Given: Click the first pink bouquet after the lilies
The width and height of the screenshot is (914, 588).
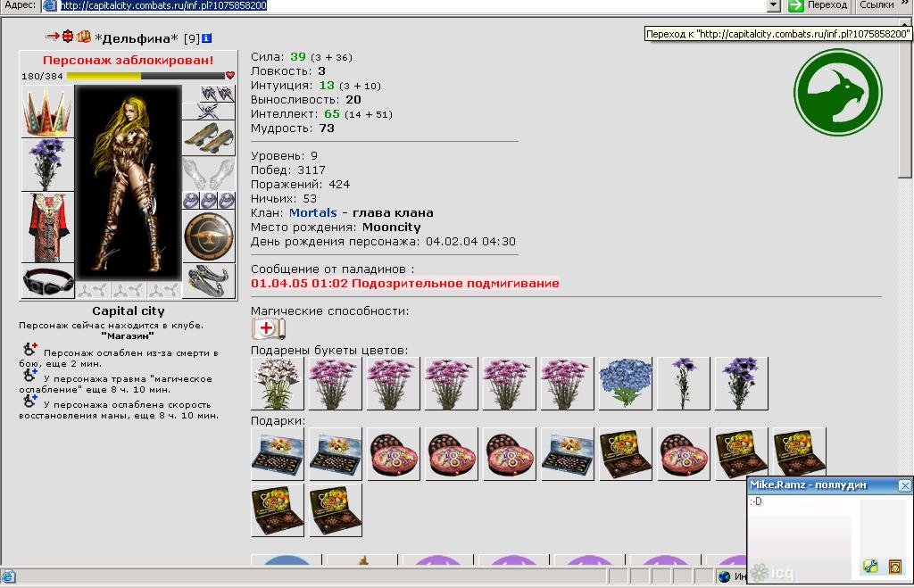Looking at the screenshot, I should click(336, 384).
